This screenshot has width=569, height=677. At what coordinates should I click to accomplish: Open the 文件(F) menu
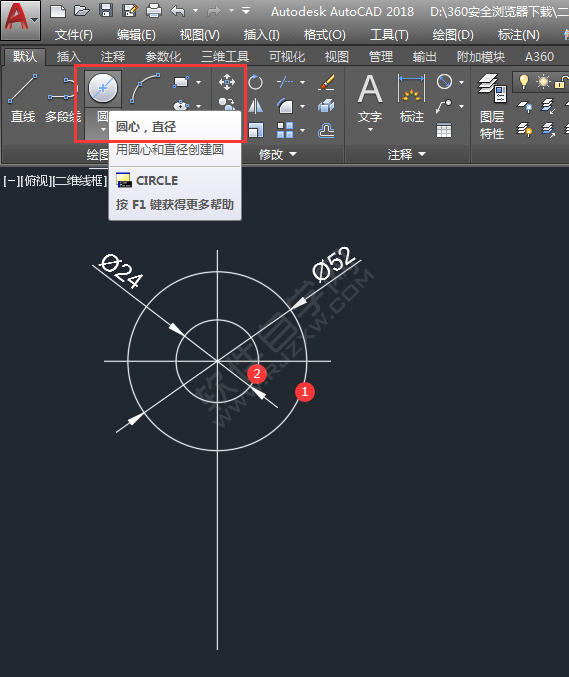(73, 35)
